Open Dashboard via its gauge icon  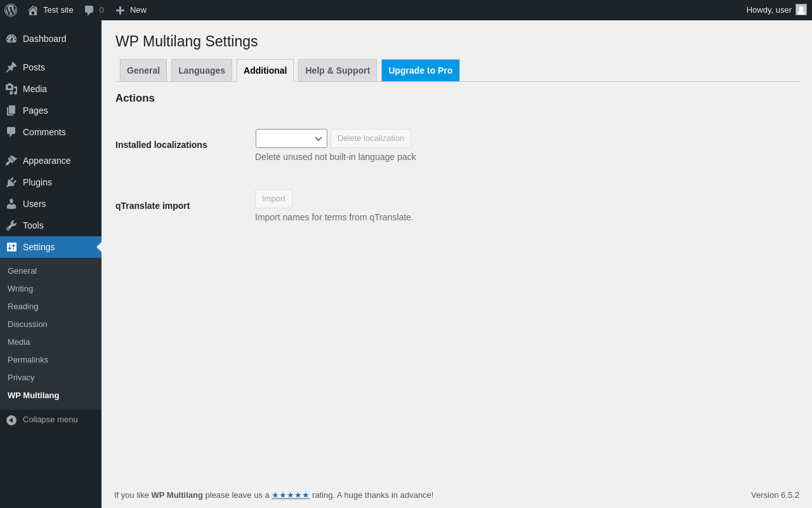point(11,39)
